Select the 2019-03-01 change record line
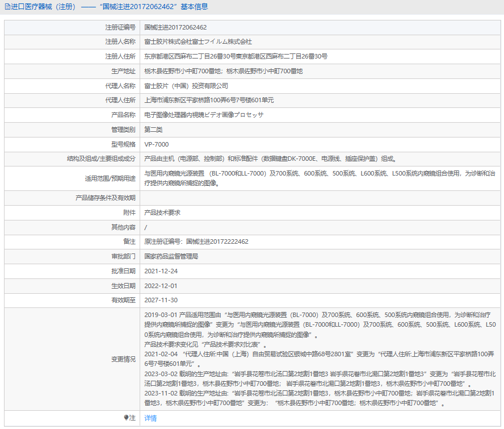 (320, 324)
